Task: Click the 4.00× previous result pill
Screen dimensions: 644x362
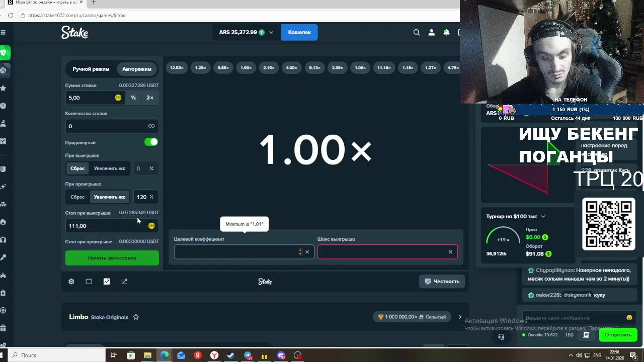Action: click(291, 68)
